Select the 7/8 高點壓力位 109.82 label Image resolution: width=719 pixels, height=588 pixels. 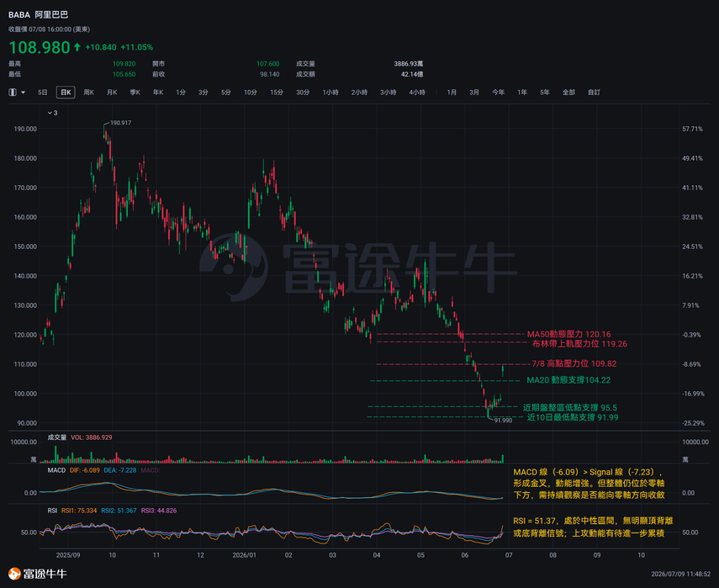click(x=574, y=363)
